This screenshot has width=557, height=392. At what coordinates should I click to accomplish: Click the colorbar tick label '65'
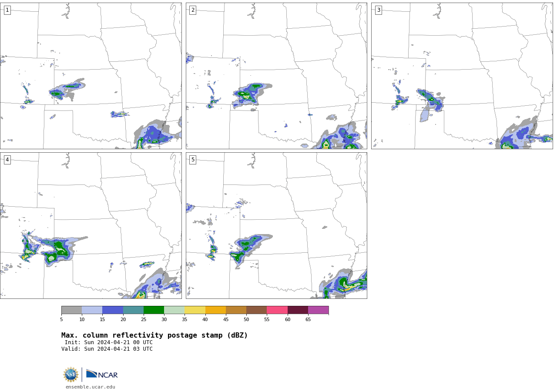(x=308, y=319)
